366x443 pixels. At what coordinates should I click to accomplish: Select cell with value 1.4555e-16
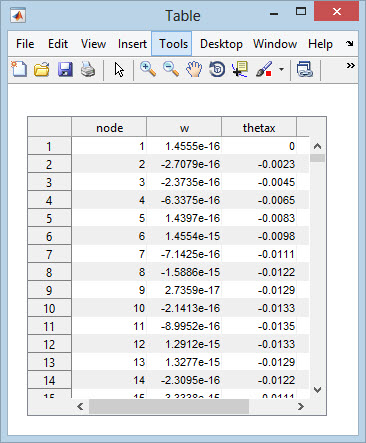pos(184,146)
